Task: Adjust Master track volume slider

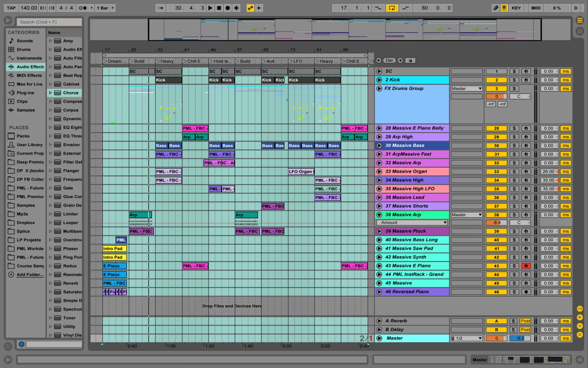Action: tap(496, 338)
